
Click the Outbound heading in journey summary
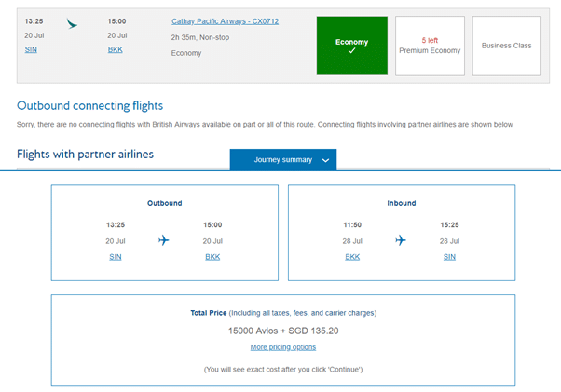coord(164,203)
